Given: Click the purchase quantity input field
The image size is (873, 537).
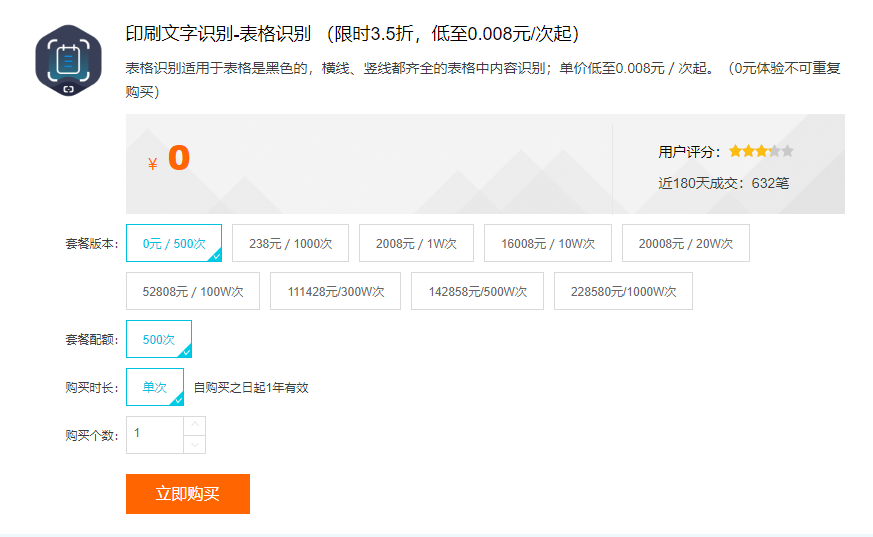Looking at the screenshot, I should [155, 435].
